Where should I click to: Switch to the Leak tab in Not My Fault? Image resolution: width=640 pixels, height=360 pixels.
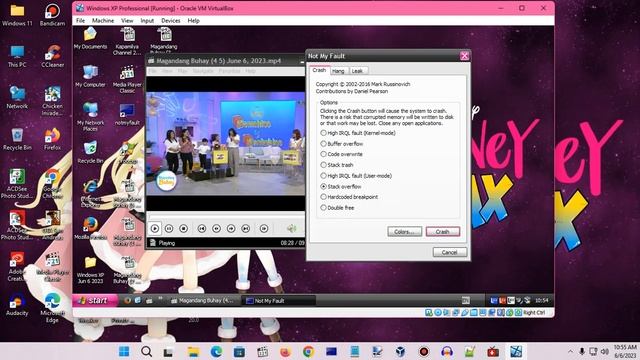pyautogui.click(x=357, y=71)
